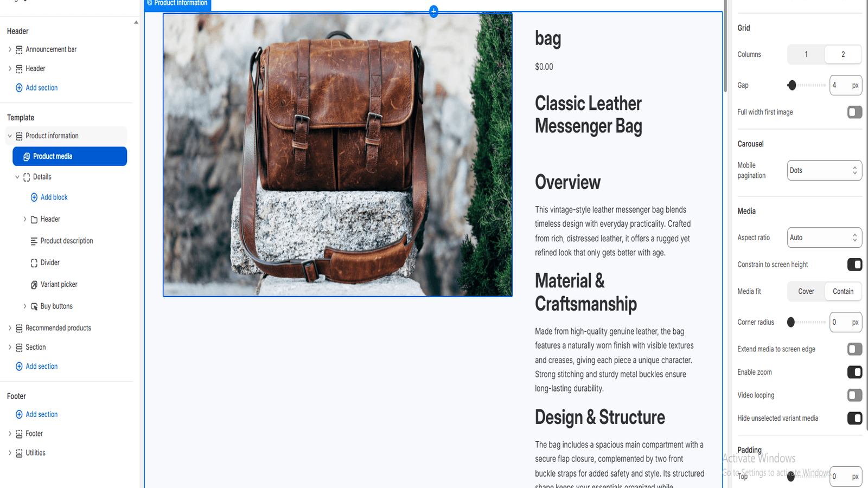Open the Mobile pagination dropdown
Viewport: 868px width, 488px height.
(824, 170)
